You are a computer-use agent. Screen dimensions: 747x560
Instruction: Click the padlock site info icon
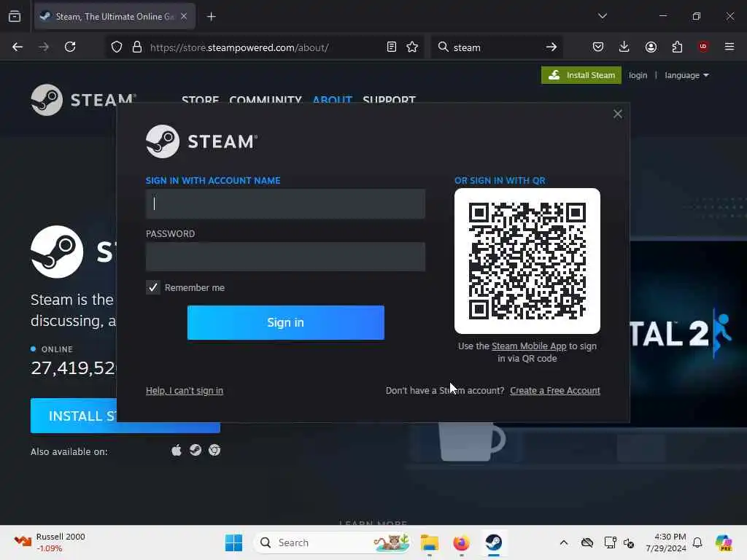pyautogui.click(x=137, y=47)
